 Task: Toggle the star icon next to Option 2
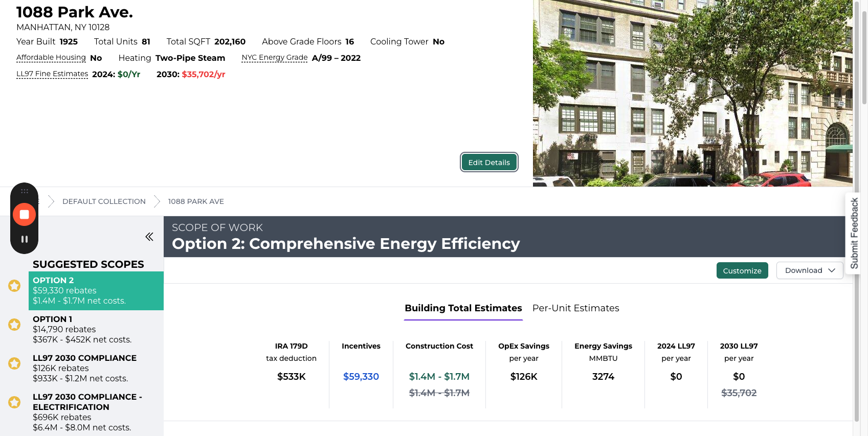(14, 286)
